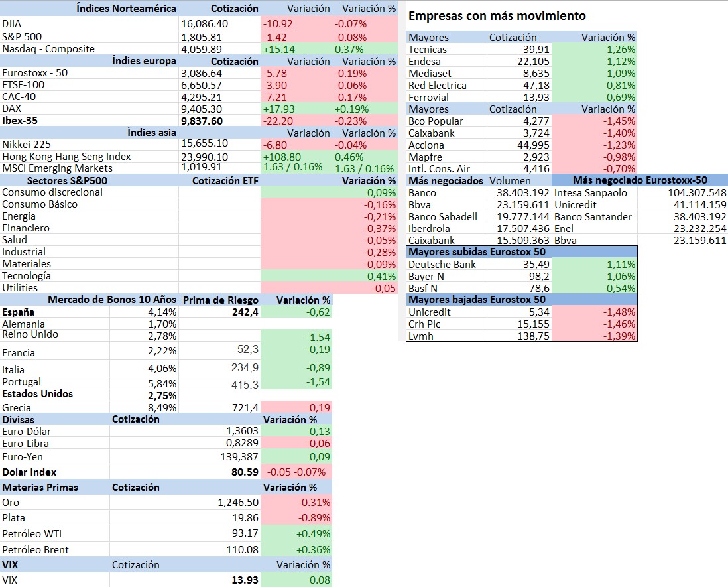Click the "Eurostoxx - 50" index label

[35, 73]
